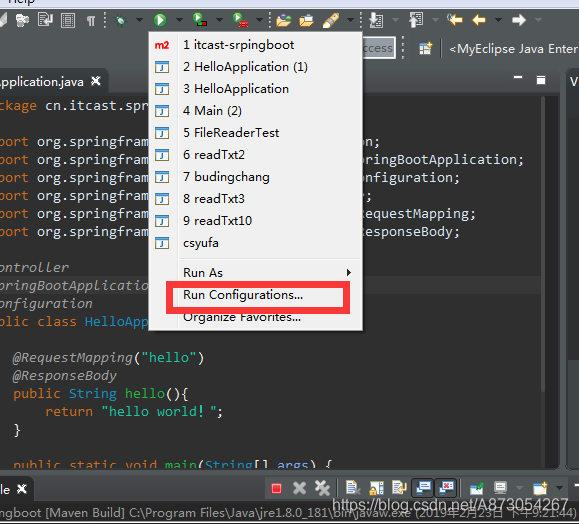Click the Last Edit Location arrow icon
Screen dimensions: 579x524
pos(455,20)
